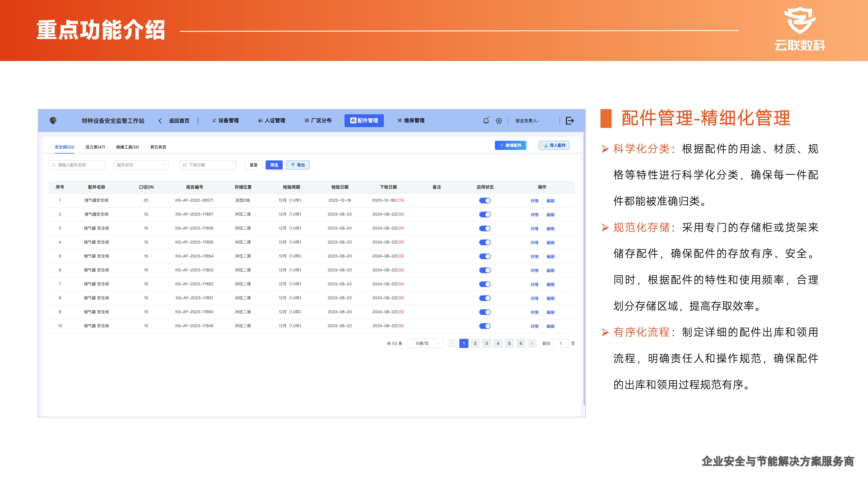This screenshot has width=868, height=488.
Task: Click the vertical scrollbar on right
Action: click(x=584, y=269)
